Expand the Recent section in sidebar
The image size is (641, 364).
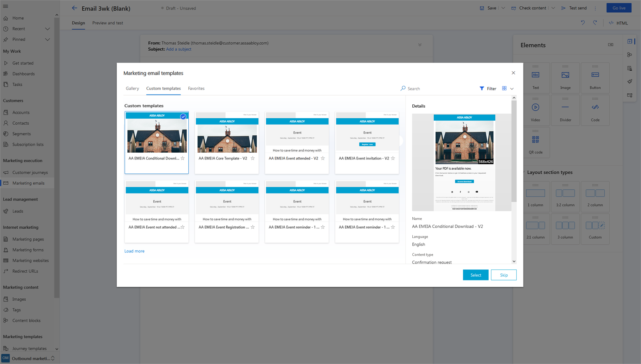point(47,29)
